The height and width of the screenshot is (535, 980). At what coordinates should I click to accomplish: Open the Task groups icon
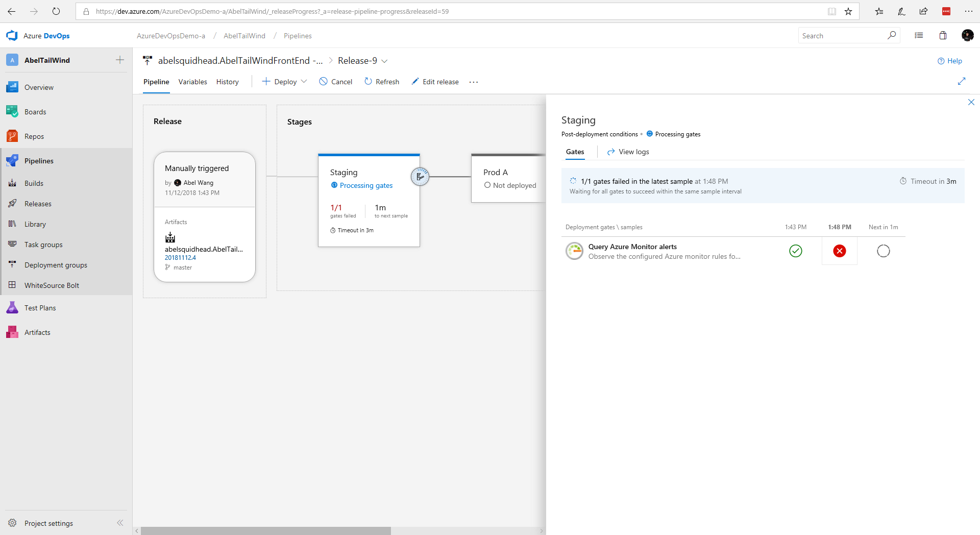click(x=12, y=245)
